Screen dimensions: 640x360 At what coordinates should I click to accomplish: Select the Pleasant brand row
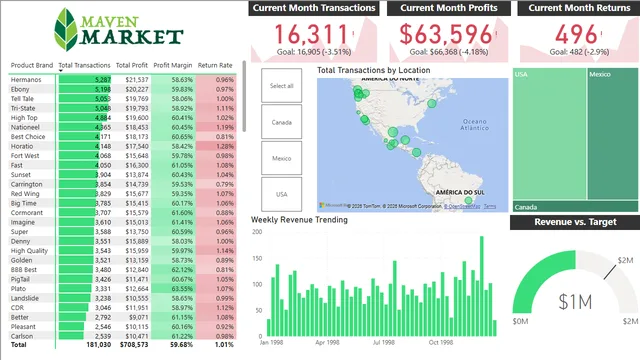122,327
